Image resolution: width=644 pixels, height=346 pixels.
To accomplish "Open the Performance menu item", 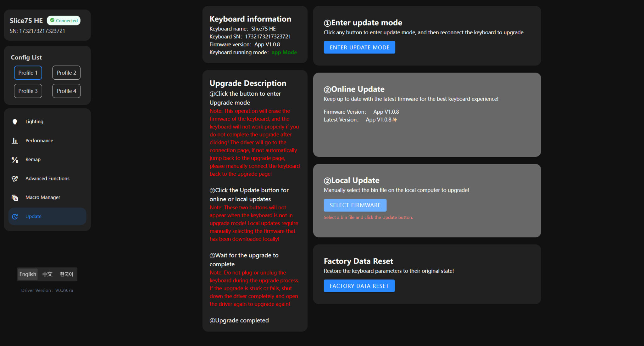I will tap(39, 141).
